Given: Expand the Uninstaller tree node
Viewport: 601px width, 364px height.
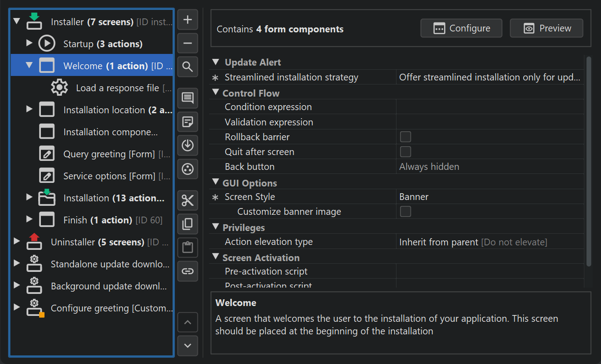Looking at the screenshot, I should point(17,241).
